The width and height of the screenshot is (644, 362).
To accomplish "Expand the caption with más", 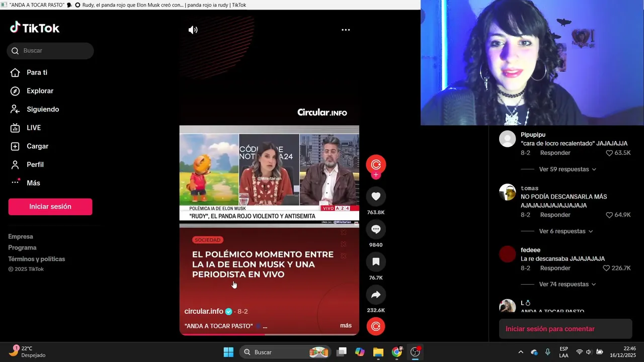I will 346,326.
